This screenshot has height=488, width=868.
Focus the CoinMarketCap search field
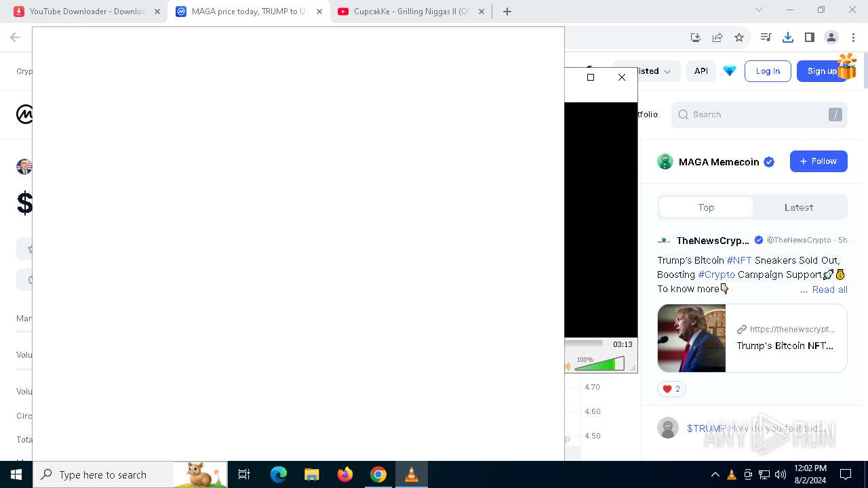coord(759,115)
